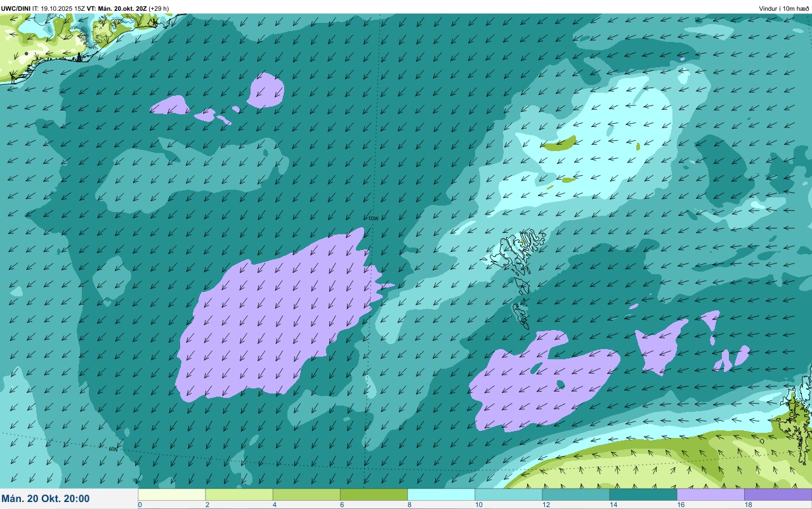This screenshot has width=812, height=509.
Task: Click the legend value '16'
Action: point(680,505)
